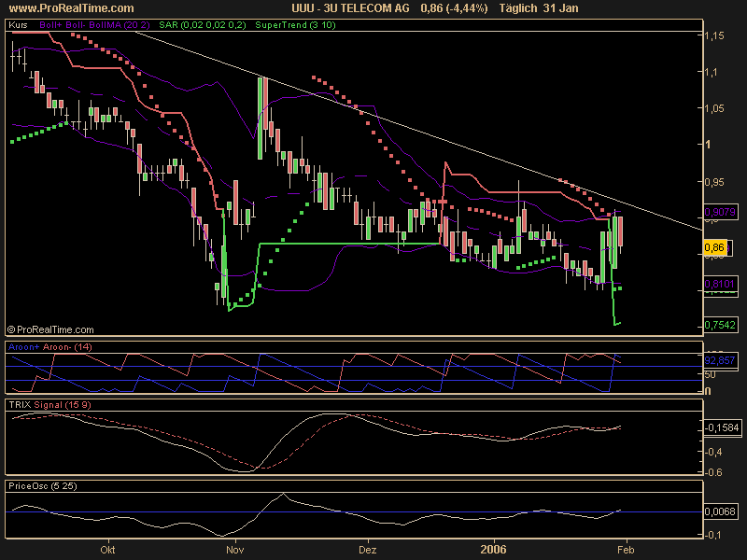
Task: Click the 1,1 price axis value
Action: click(x=712, y=72)
